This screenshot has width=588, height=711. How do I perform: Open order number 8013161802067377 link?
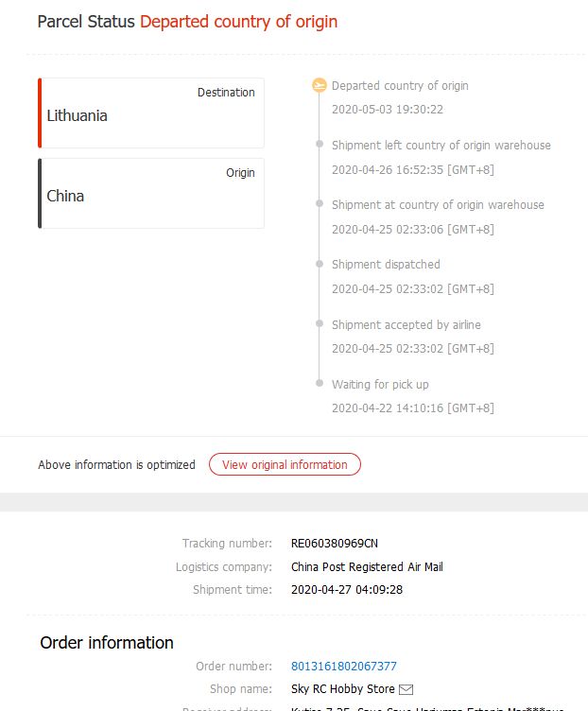(x=344, y=666)
